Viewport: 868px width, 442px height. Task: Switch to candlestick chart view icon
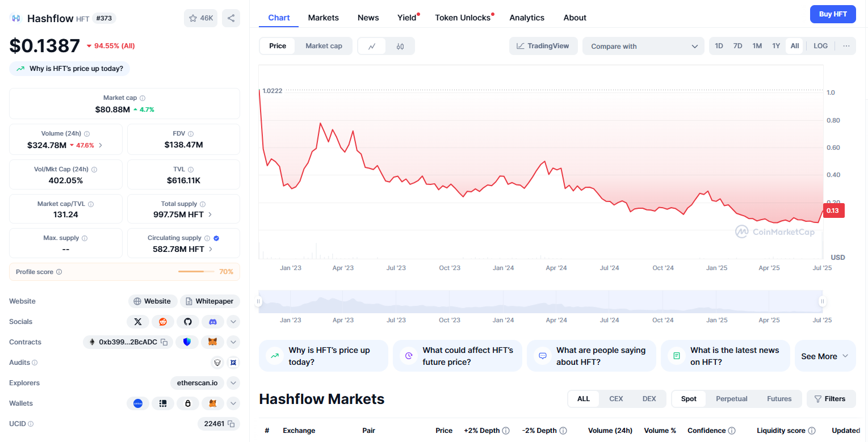pos(400,46)
